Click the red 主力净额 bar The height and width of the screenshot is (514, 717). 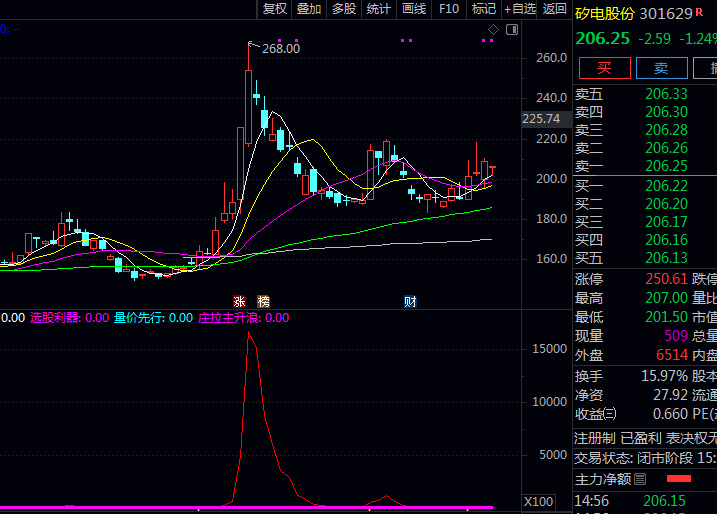point(679,479)
